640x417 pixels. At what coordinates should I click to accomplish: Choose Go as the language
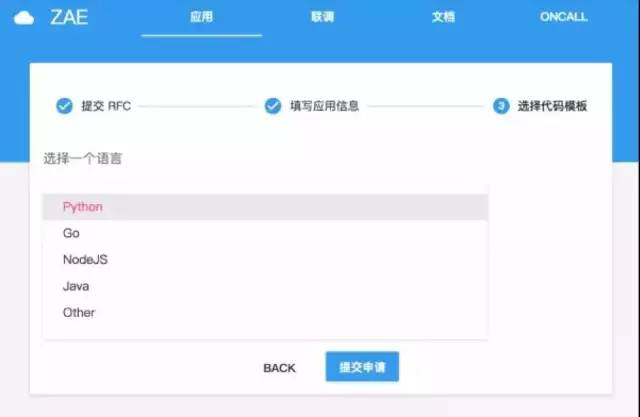coord(265,233)
